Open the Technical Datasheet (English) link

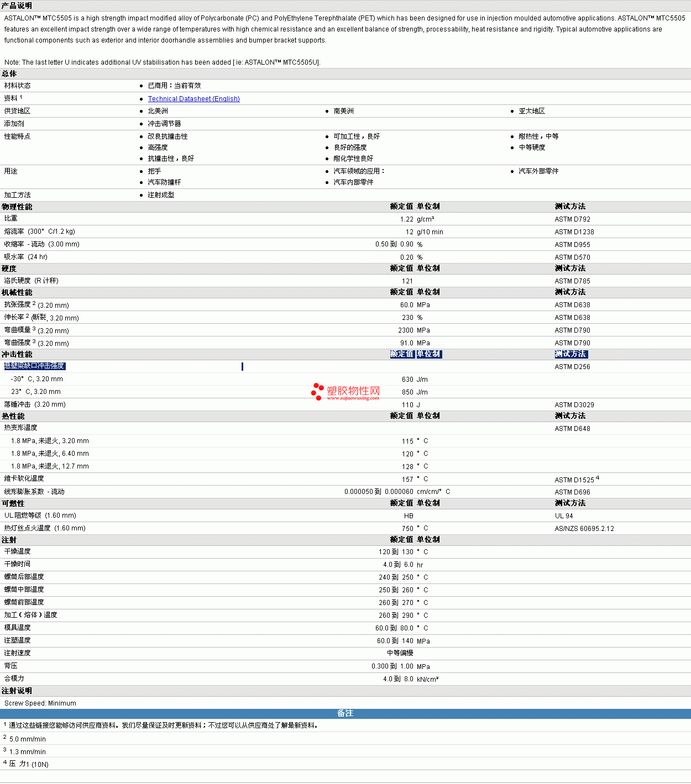[193, 99]
